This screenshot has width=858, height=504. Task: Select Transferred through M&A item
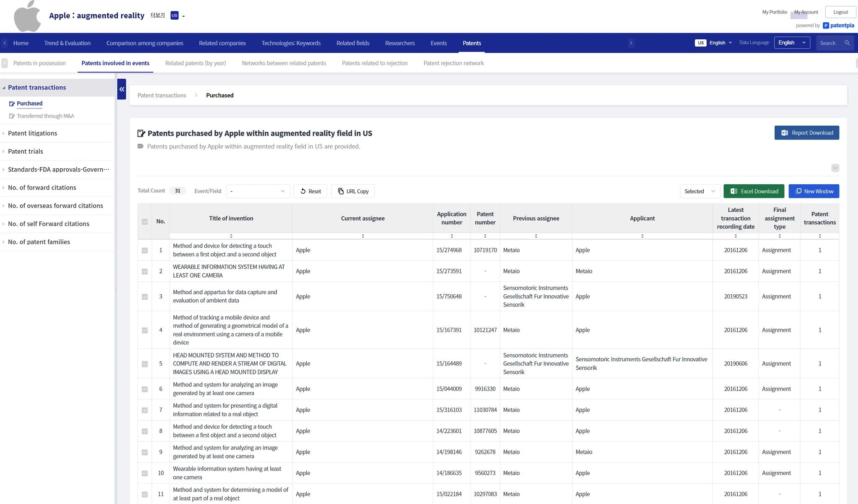pos(45,116)
